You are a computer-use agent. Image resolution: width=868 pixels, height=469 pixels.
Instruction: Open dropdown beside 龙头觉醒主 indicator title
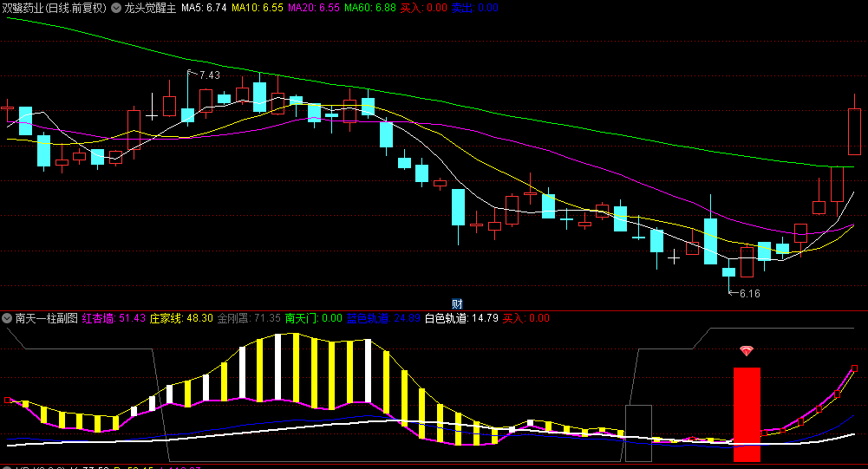pyautogui.click(x=116, y=8)
